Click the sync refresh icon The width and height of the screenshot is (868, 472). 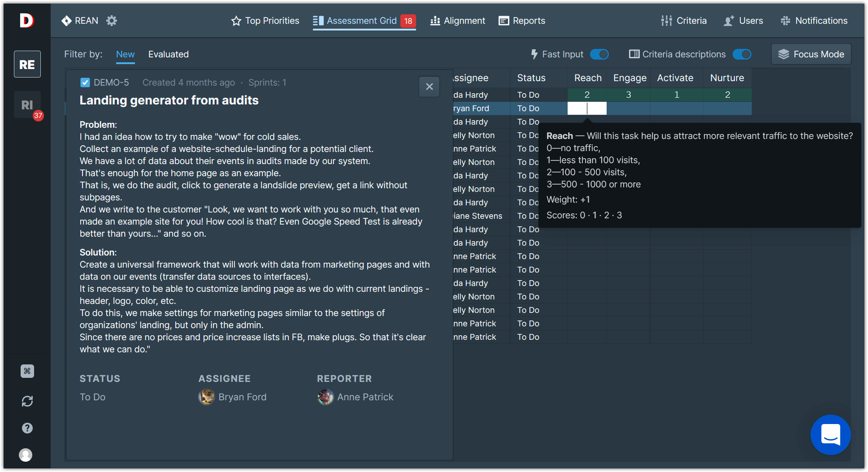[27, 401]
